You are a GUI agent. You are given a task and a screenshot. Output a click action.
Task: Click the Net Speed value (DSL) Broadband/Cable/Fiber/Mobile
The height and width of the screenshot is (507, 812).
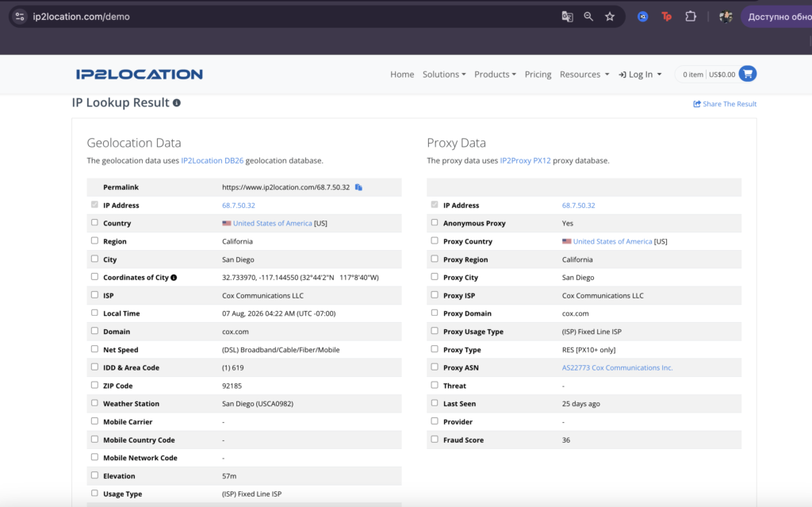(x=281, y=350)
